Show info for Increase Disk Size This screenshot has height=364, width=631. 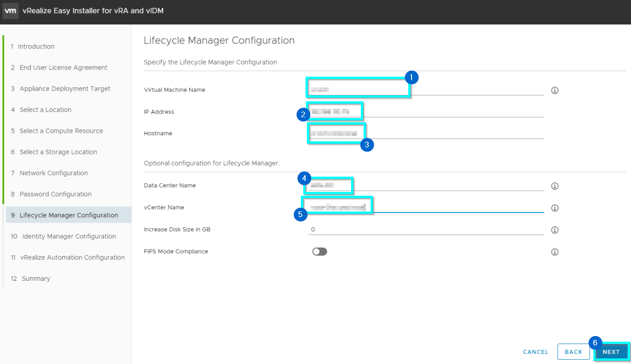click(x=554, y=230)
